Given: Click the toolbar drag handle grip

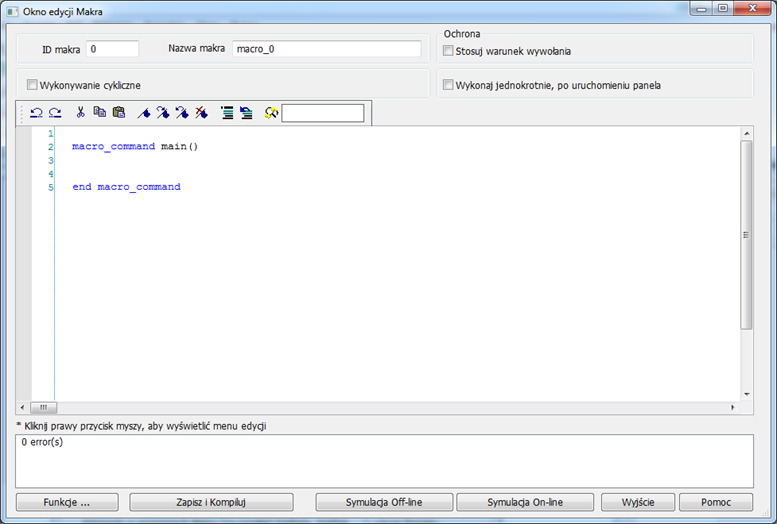Looking at the screenshot, I should point(21,113).
